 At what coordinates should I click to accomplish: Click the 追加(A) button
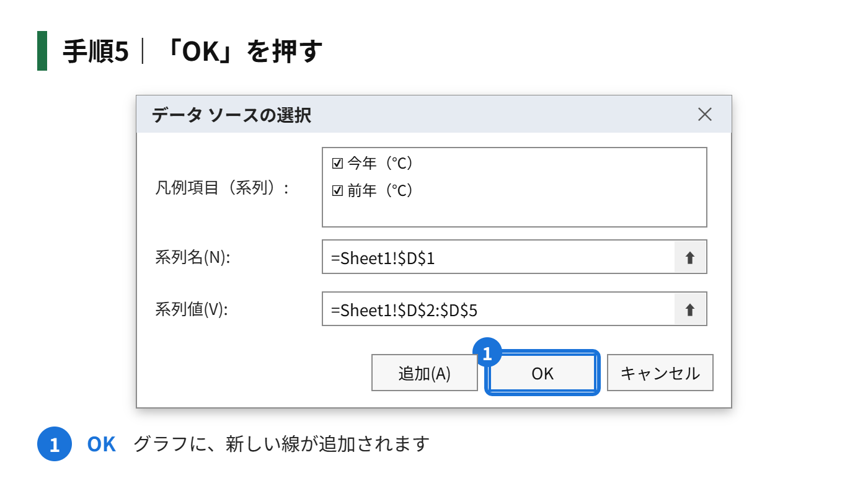click(x=425, y=373)
